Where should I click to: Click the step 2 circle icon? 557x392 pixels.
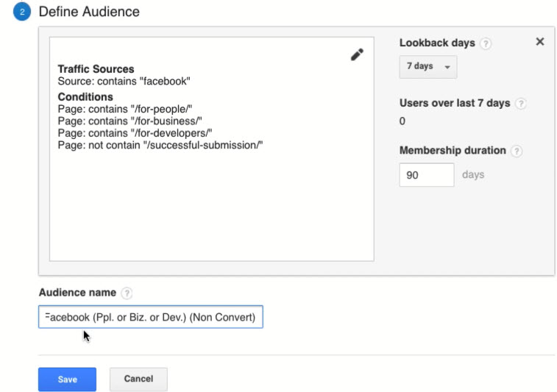click(22, 12)
